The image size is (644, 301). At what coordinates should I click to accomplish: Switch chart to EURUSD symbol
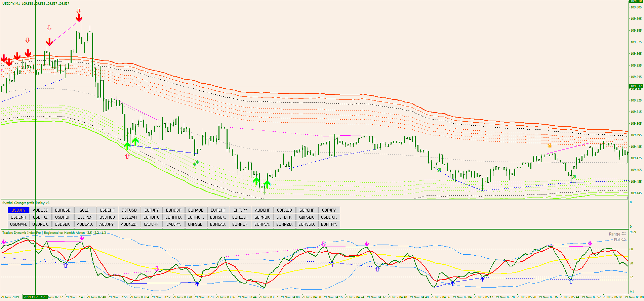pyautogui.click(x=63, y=210)
